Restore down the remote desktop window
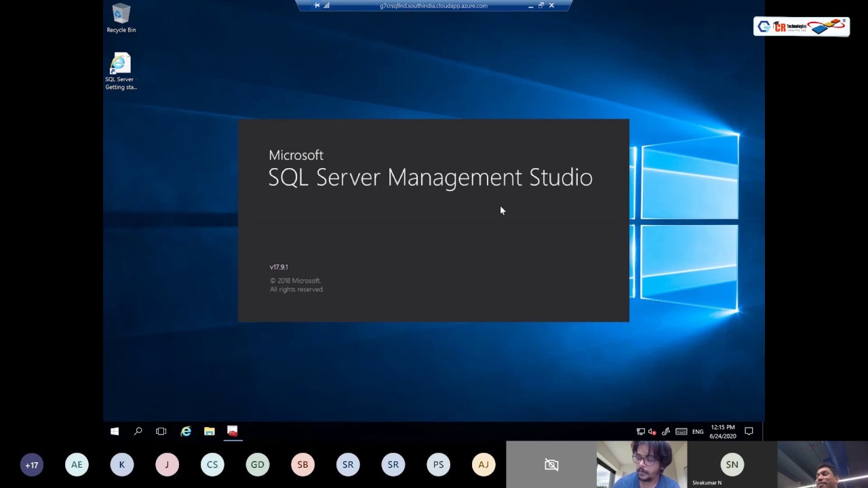Image resolution: width=868 pixels, height=488 pixels. (541, 5)
